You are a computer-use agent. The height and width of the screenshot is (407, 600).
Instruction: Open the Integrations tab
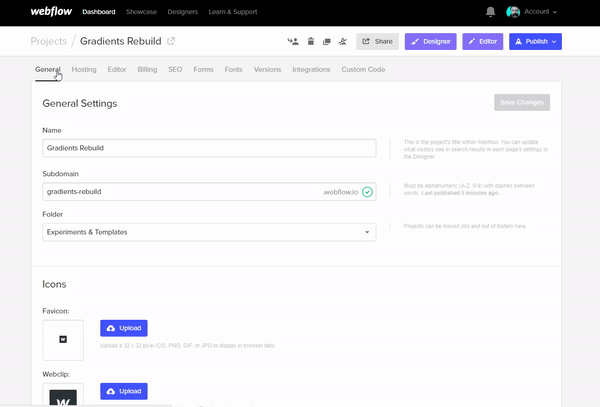coord(311,69)
